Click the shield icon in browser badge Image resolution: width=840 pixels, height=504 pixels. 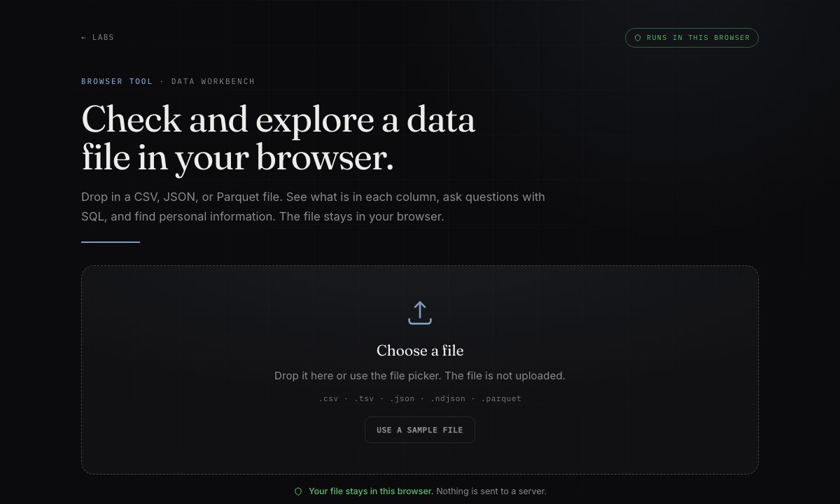point(638,38)
